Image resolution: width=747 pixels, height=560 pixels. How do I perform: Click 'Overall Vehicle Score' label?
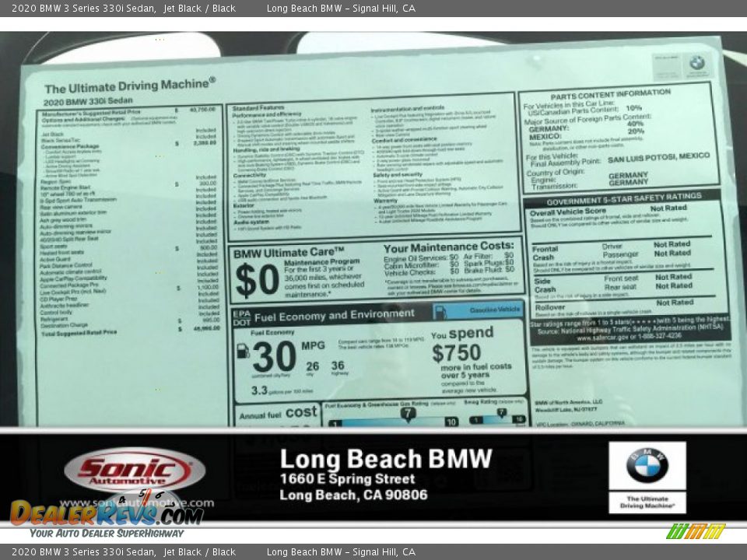point(568,212)
